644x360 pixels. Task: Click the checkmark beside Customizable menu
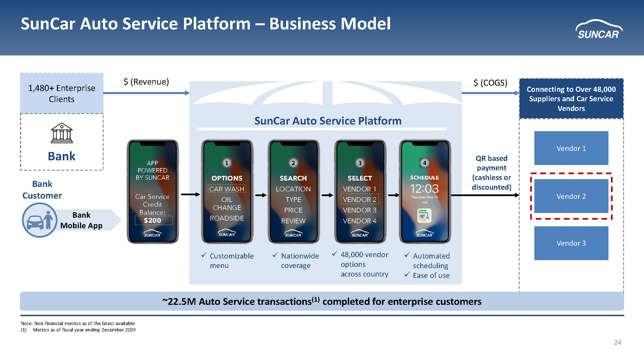point(204,255)
